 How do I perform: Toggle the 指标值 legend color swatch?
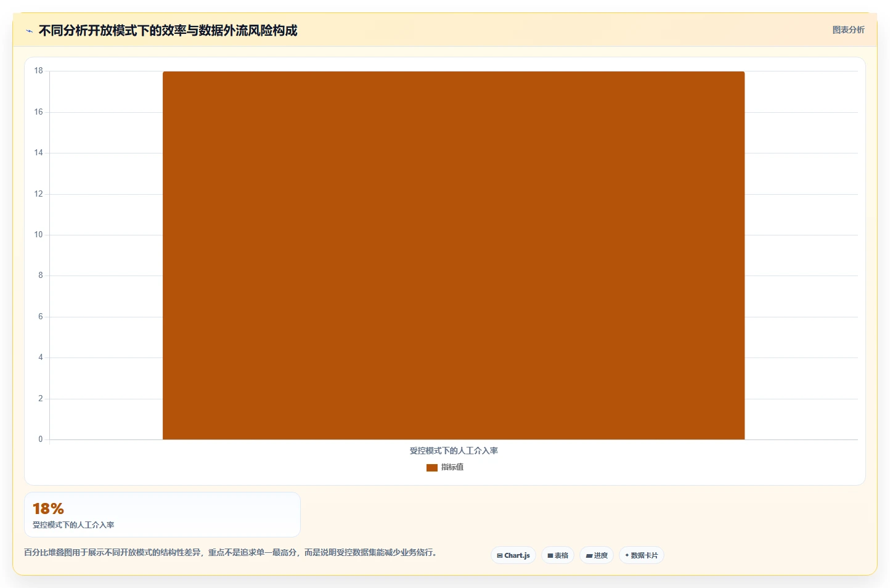point(431,468)
